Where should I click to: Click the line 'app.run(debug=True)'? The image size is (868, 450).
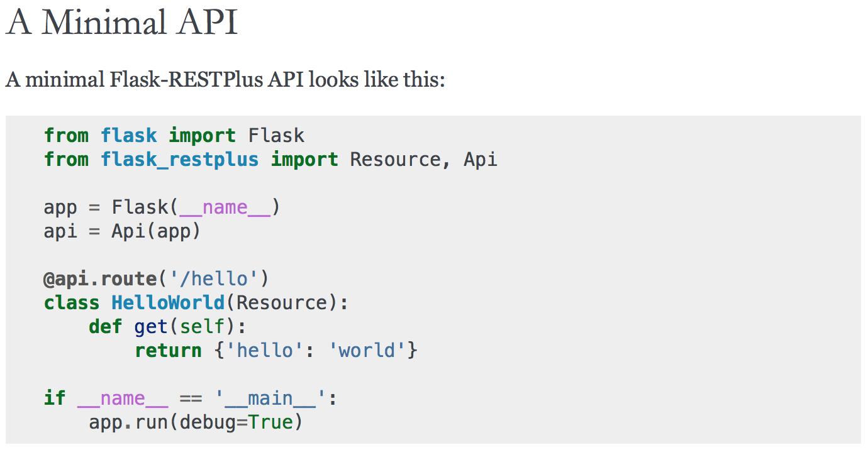click(x=196, y=422)
